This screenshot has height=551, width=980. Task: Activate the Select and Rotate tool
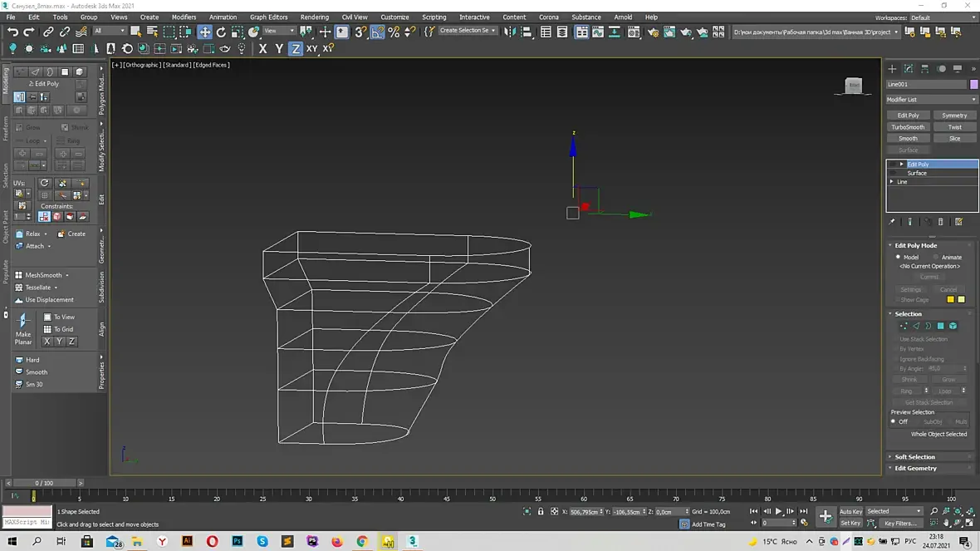pyautogui.click(x=221, y=32)
